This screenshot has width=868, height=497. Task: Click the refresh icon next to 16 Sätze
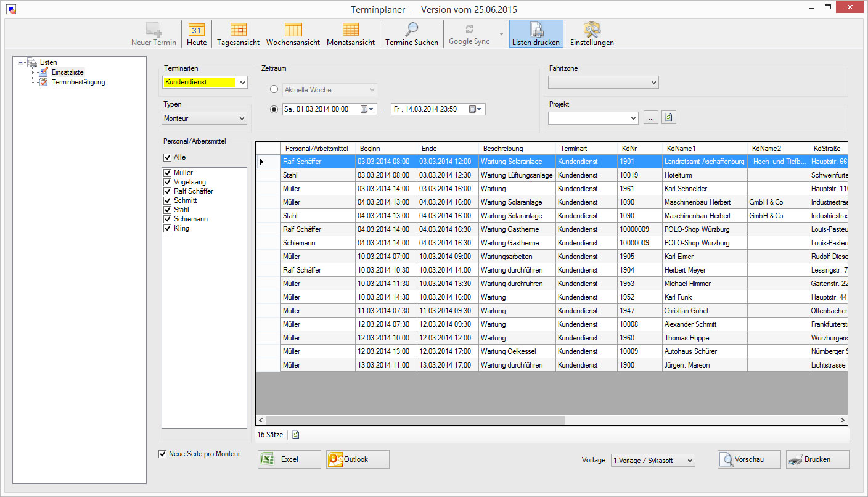[x=296, y=435]
